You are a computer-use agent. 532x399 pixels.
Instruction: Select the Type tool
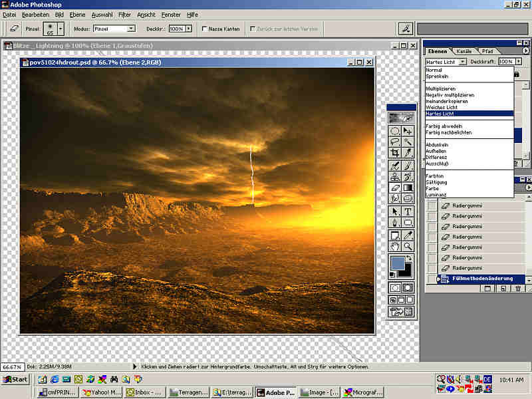[x=408, y=211]
